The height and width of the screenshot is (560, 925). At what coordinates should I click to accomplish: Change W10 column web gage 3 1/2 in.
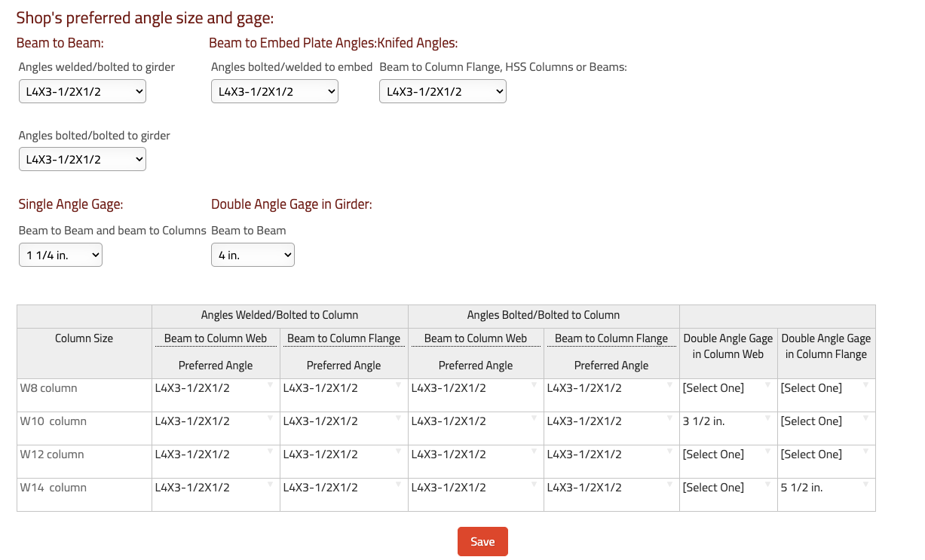coord(727,421)
